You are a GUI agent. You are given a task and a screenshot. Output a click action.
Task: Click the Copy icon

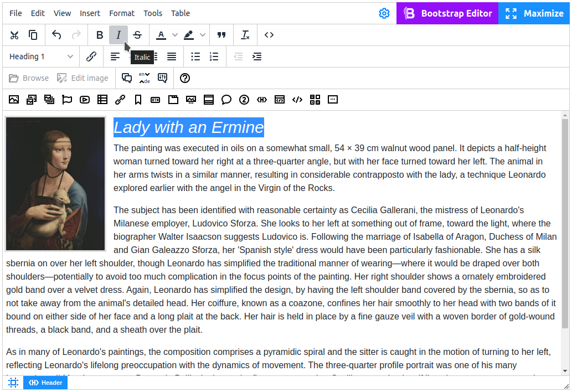pos(33,35)
